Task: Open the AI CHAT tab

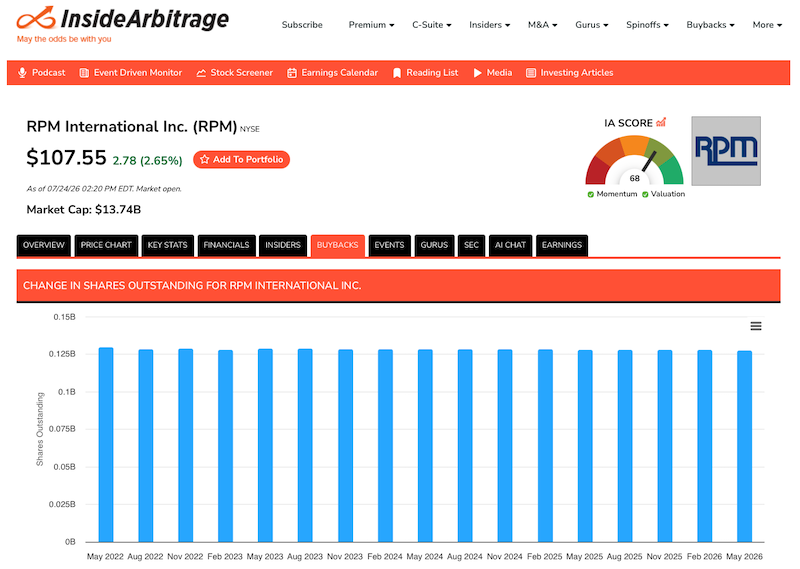Action: [510, 245]
